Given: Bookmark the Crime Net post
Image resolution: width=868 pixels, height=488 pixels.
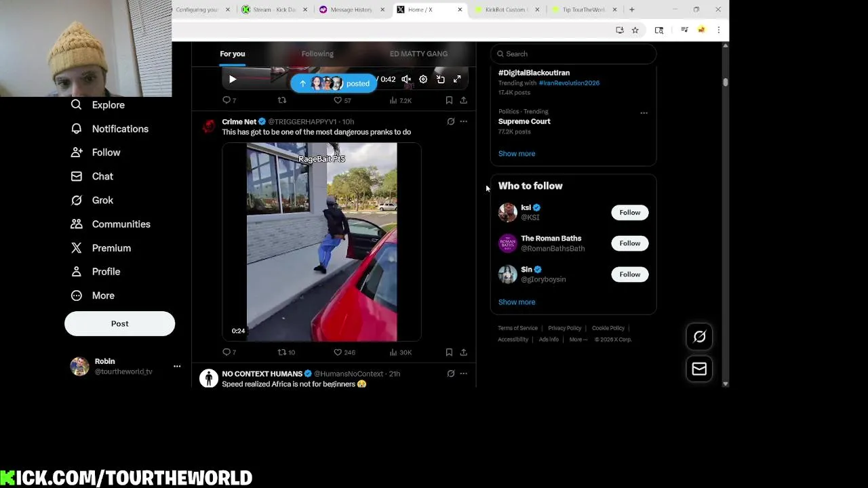Looking at the screenshot, I should coord(449,352).
